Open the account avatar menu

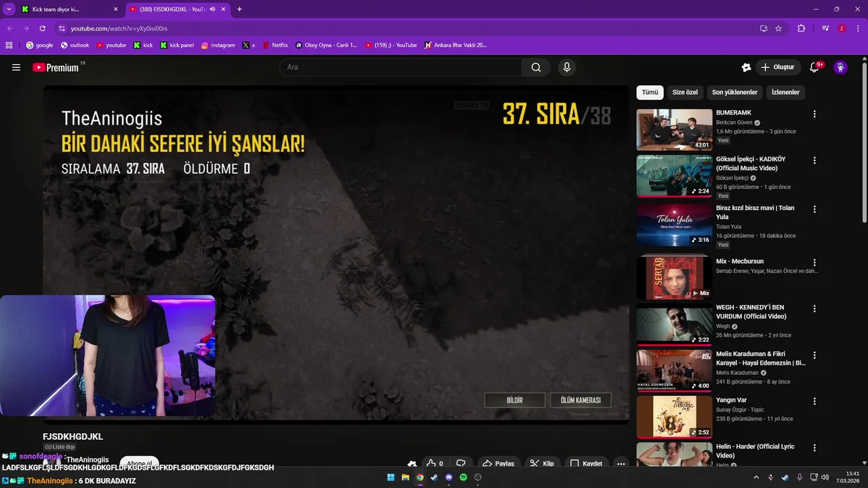click(840, 67)
